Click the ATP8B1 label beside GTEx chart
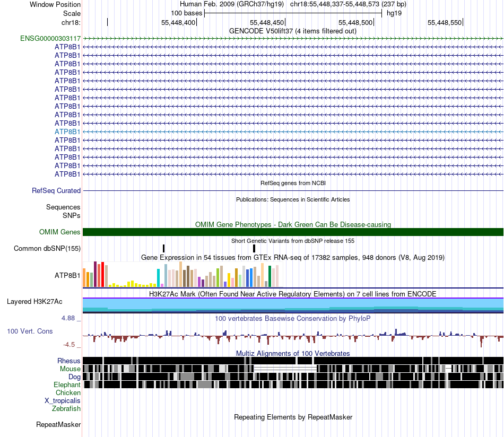 [x=67, y=275]
